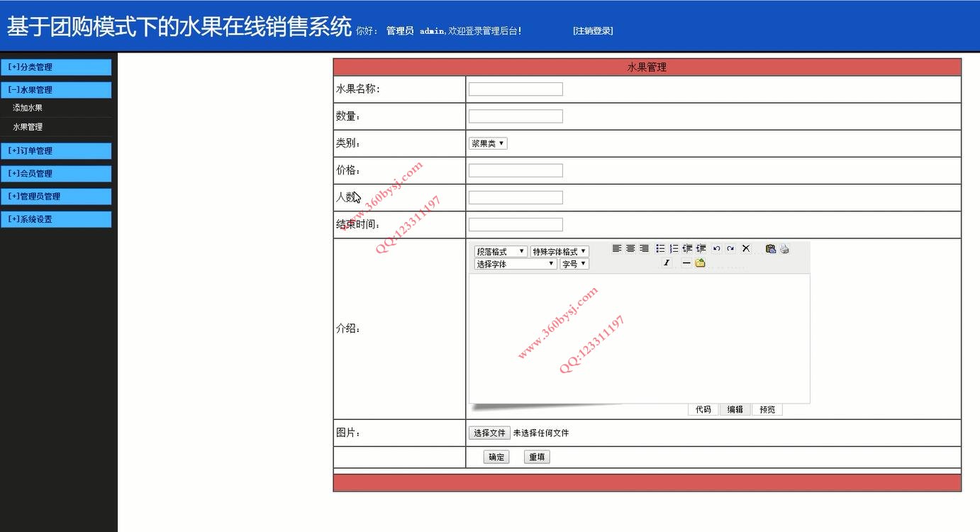Expand the 分类管理 sidebar section

tap(56, 67)
